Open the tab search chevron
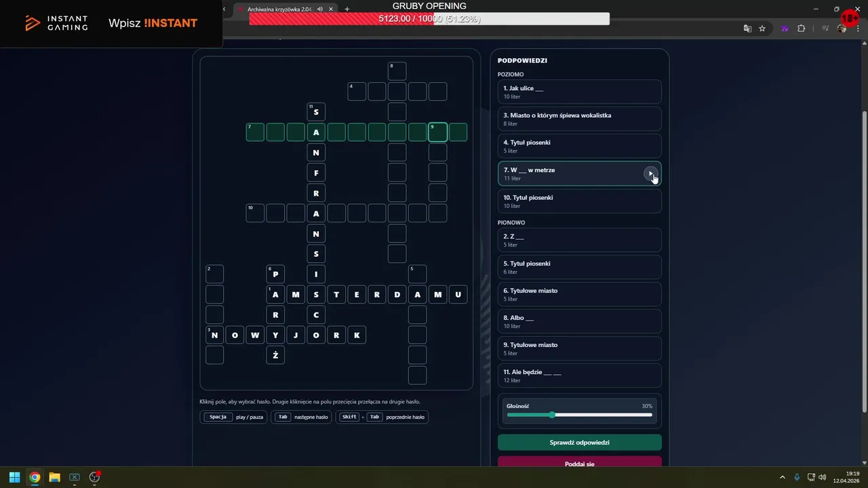 tap(224, 9)
